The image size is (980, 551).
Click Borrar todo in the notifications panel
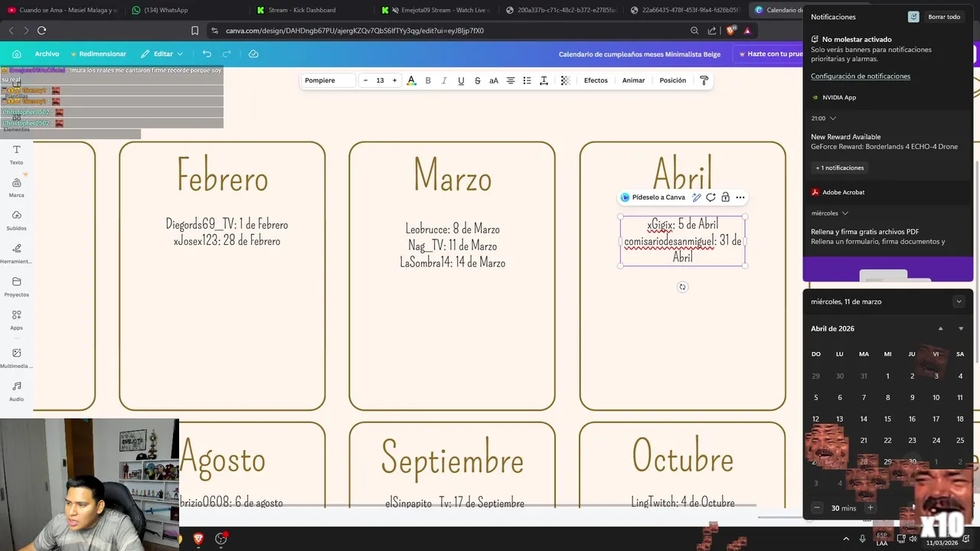click(944, 17)
